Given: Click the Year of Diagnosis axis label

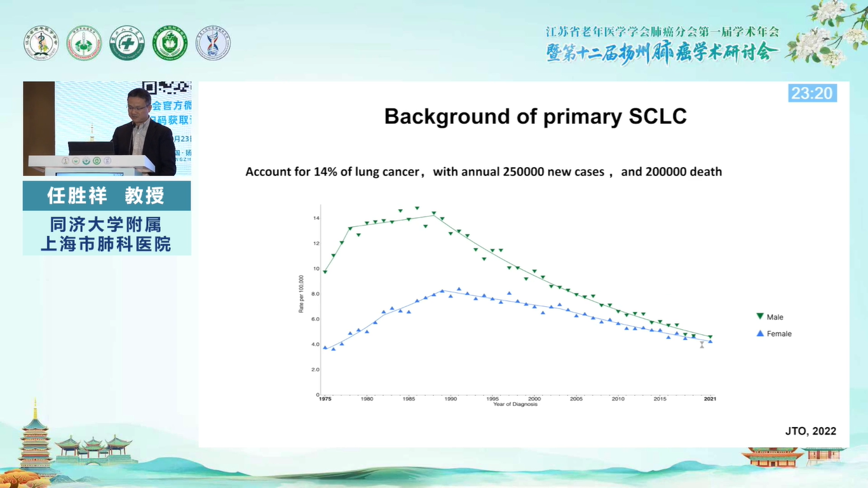Looking at the screenshot, I should [515, 405].
